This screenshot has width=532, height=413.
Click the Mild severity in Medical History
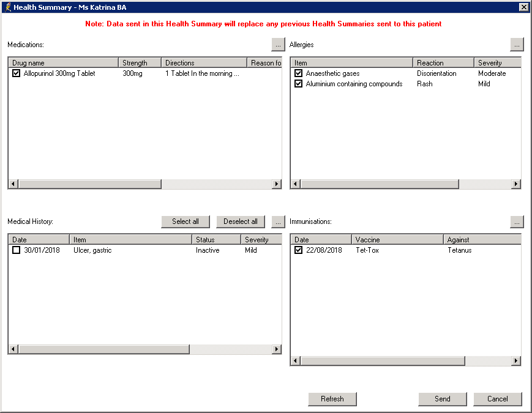pos(251,250)
